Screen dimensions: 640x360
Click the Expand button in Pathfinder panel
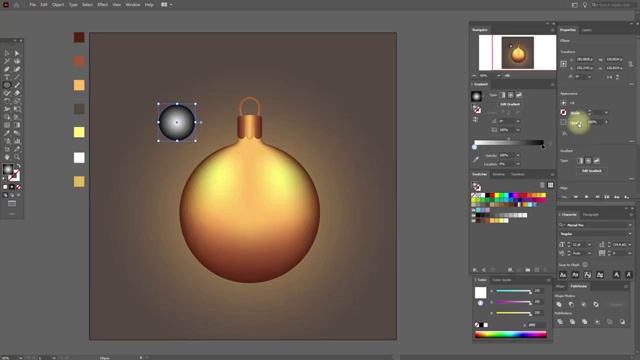(x=616, y=304)
